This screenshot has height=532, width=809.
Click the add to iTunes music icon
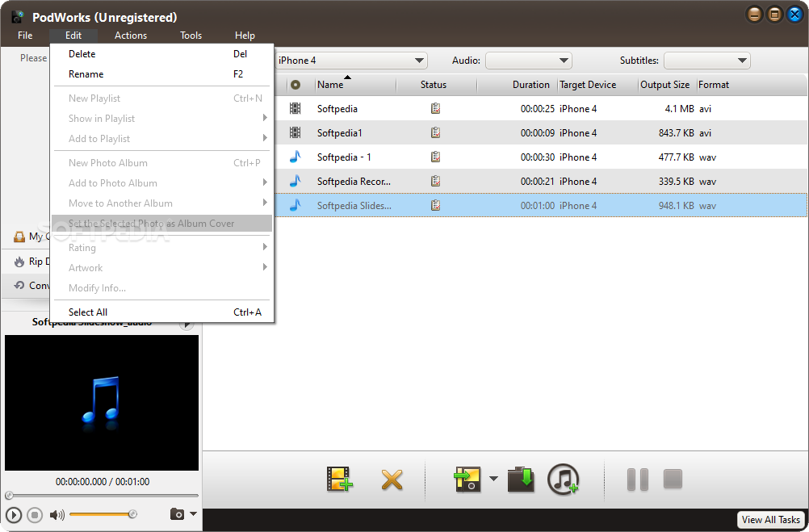click(x=563, y=479)
